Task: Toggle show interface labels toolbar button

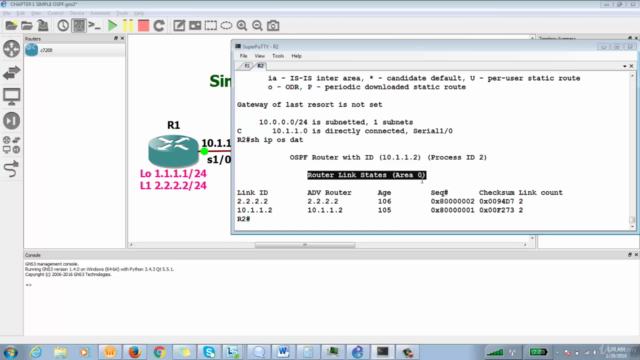Action: tap(79, 26)
